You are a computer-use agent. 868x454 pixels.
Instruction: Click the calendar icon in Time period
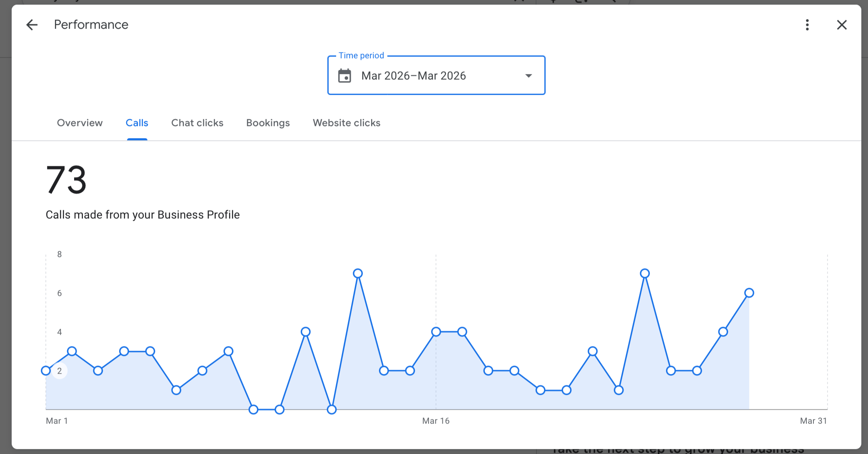pos(344,76)
